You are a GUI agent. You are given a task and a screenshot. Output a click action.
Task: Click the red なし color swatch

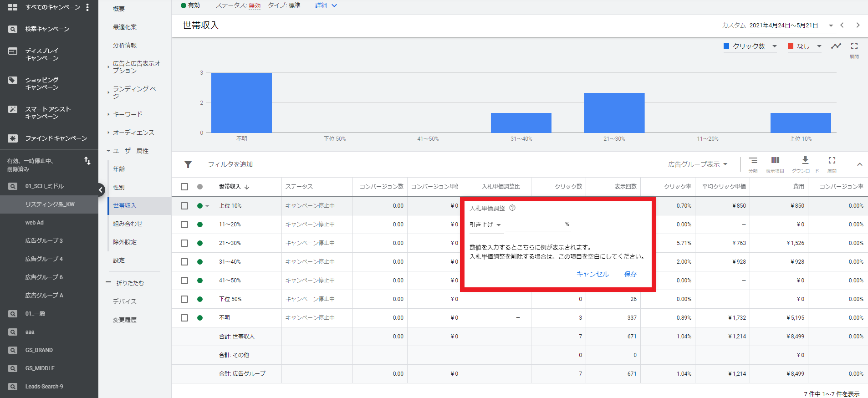(x=791, y=46)
